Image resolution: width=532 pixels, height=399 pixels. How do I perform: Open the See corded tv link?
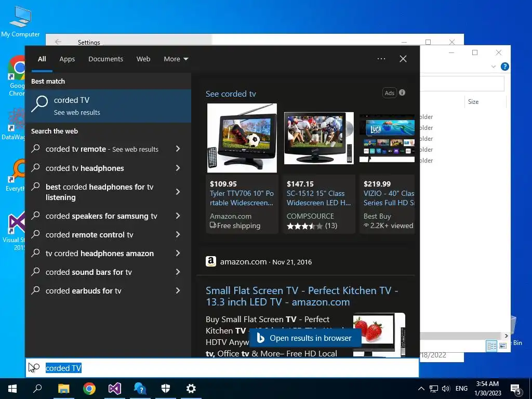pyautogui.click(x=231, y=94)
